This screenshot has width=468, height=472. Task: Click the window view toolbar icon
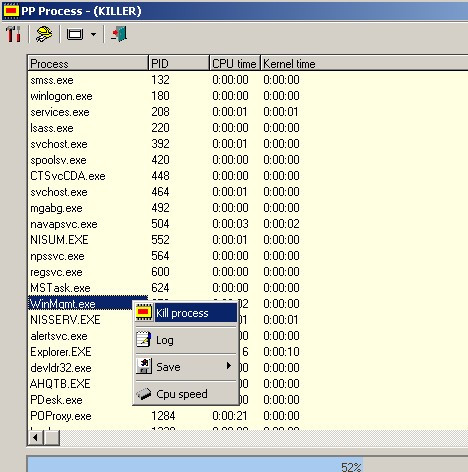click(75, 34)
